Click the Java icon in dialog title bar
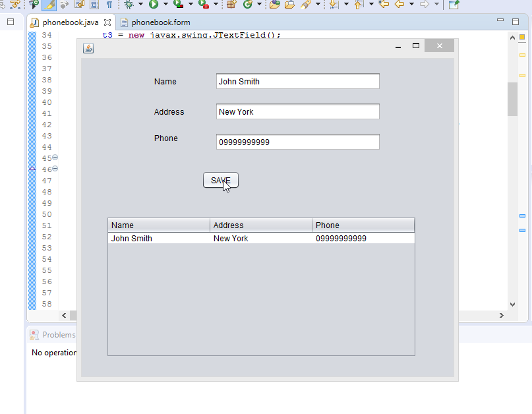The image size is (532, 414). [x=88, y=48]
